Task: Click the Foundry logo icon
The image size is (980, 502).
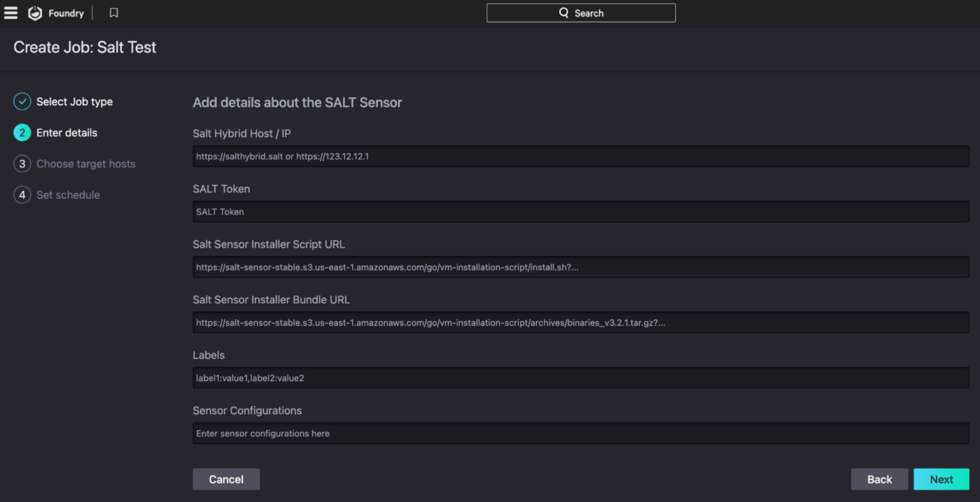Action: 35,12
